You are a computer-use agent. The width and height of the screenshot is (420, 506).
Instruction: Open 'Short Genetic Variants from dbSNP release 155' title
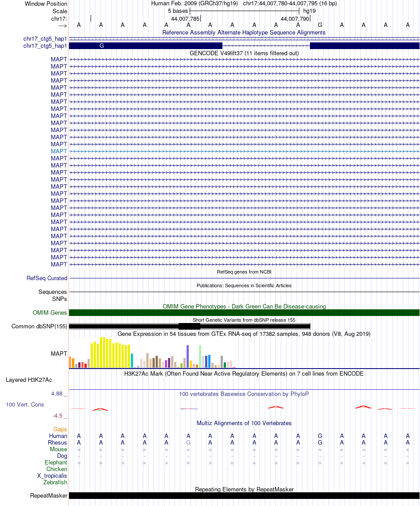244,320
